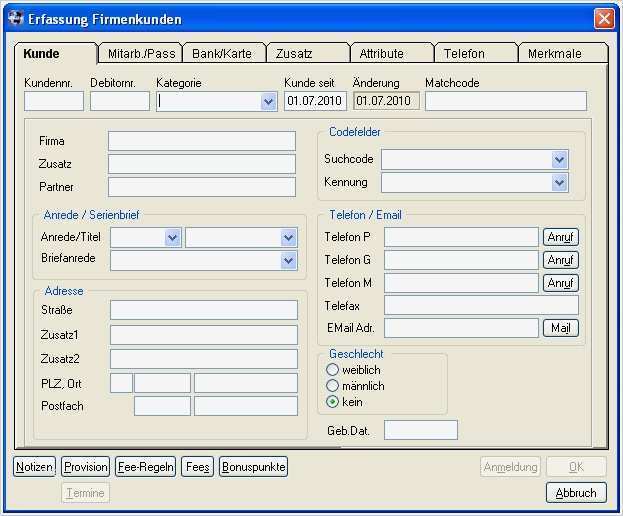The image size is (623, 516).
Task: Open the Anrede dropdown
Action: [172, 238]
